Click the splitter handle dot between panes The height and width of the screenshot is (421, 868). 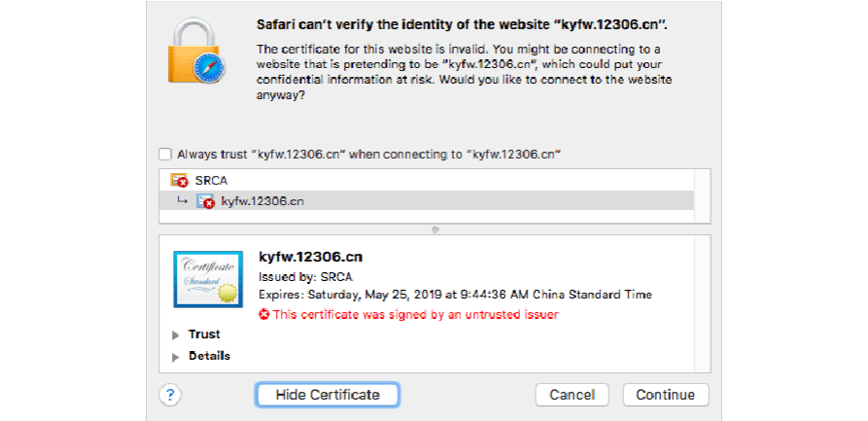pyautogui.click(x=434, y=229)
